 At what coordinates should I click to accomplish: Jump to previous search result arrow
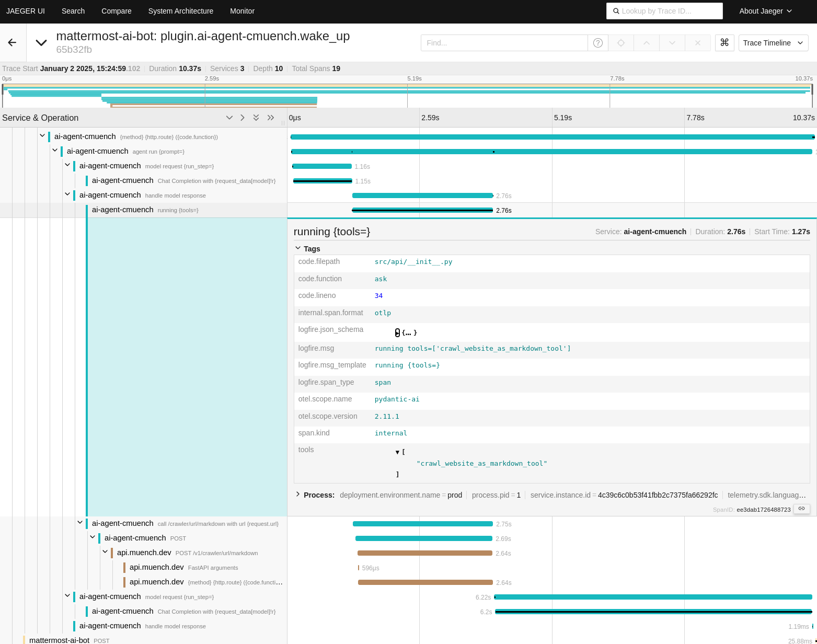coord(647,43)
